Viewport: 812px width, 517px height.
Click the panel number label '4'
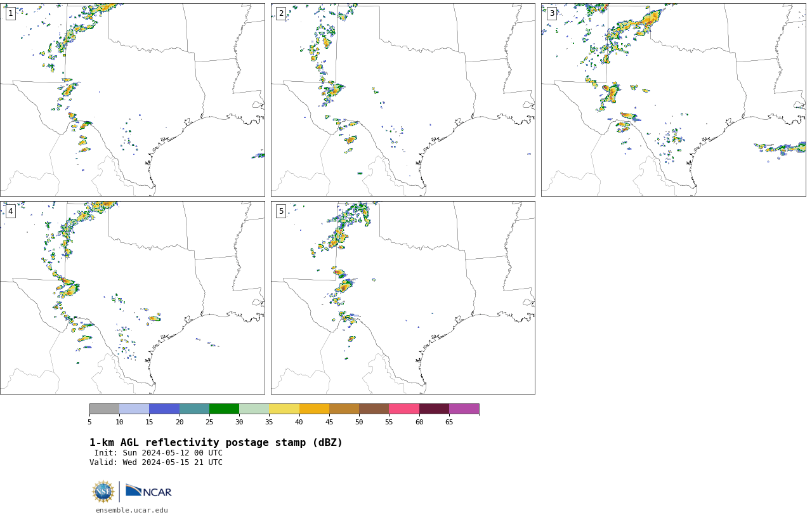(10, 211)
